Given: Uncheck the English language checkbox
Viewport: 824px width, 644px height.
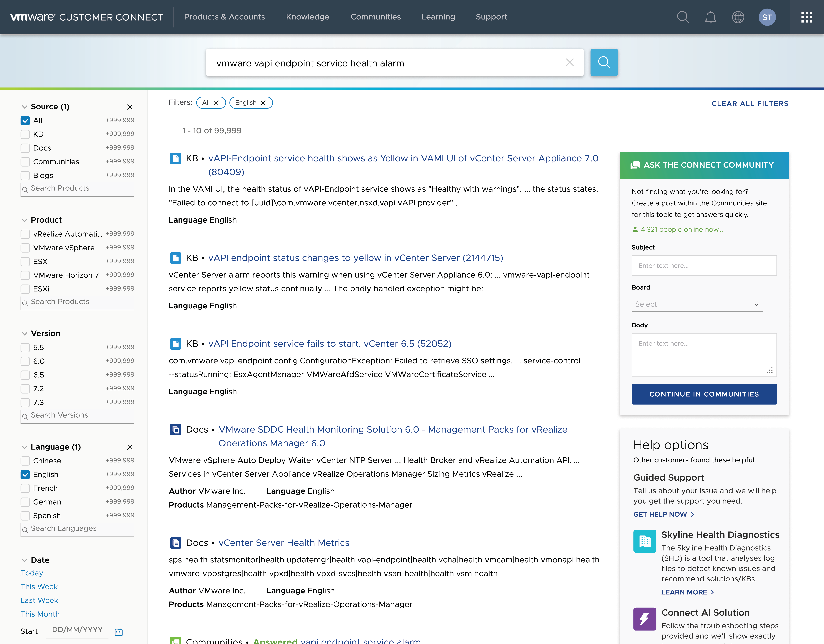Looking at the screenshot, I should pos(25,475).
